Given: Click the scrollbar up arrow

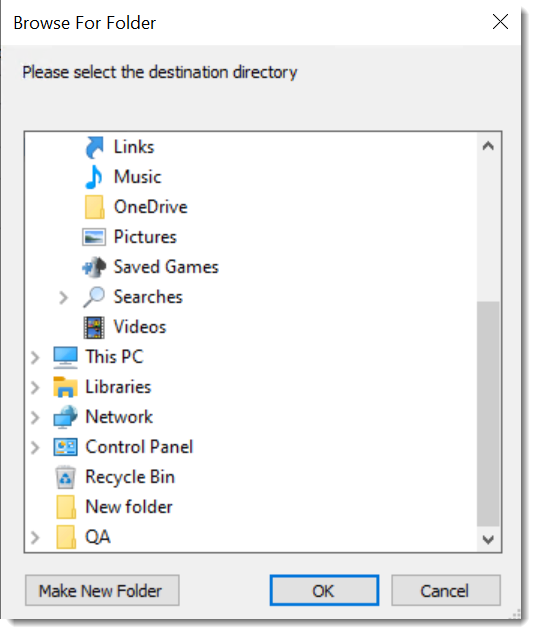Looking at the screenshot, I should 488,146.
